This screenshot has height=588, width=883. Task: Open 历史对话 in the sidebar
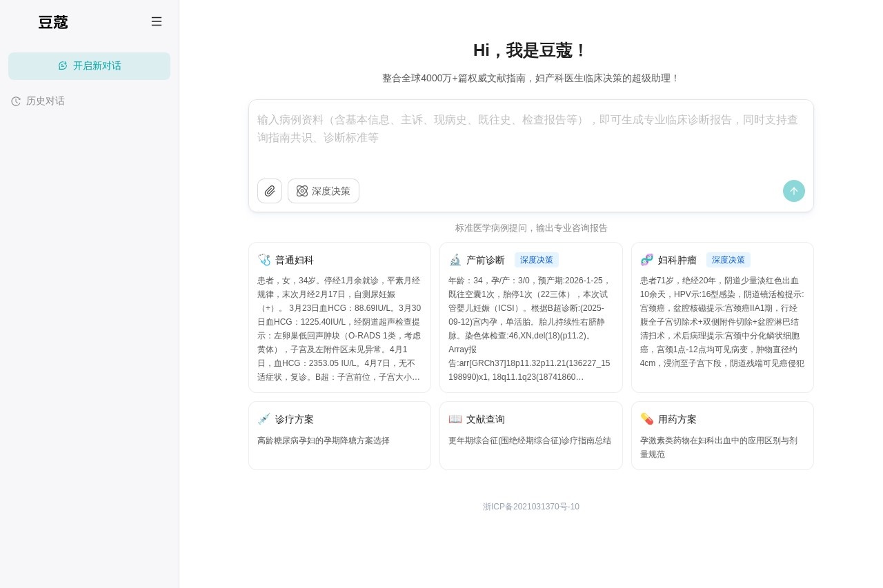[46, 101]
